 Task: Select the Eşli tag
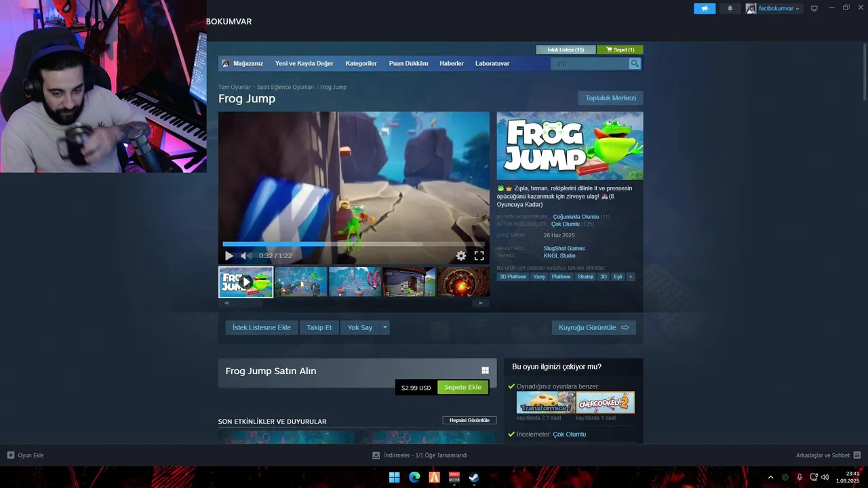pos(618,277)
